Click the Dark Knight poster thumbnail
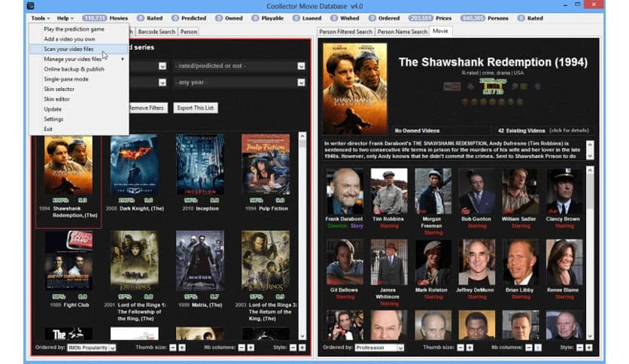This screenshot has height=364, width=629. [x=134, y=165]
